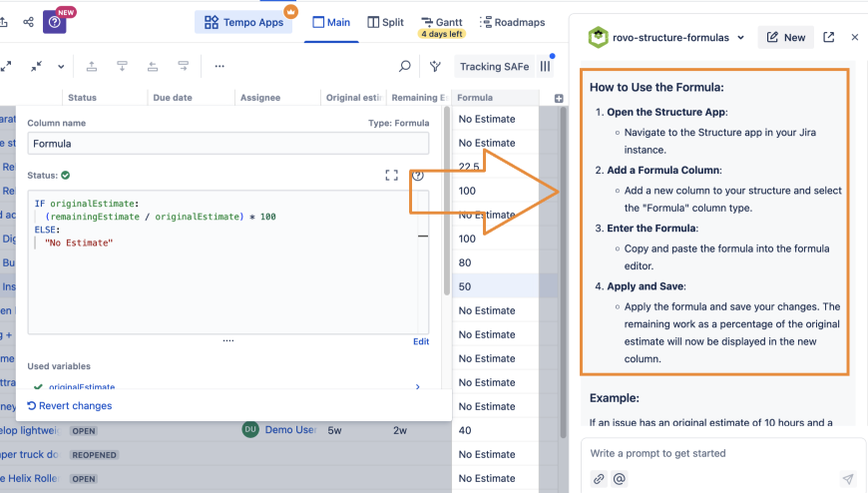Viewport: 868px width, 493px height.
Task: Click the mention @ icon in prompt
Action: pos(620,479)
